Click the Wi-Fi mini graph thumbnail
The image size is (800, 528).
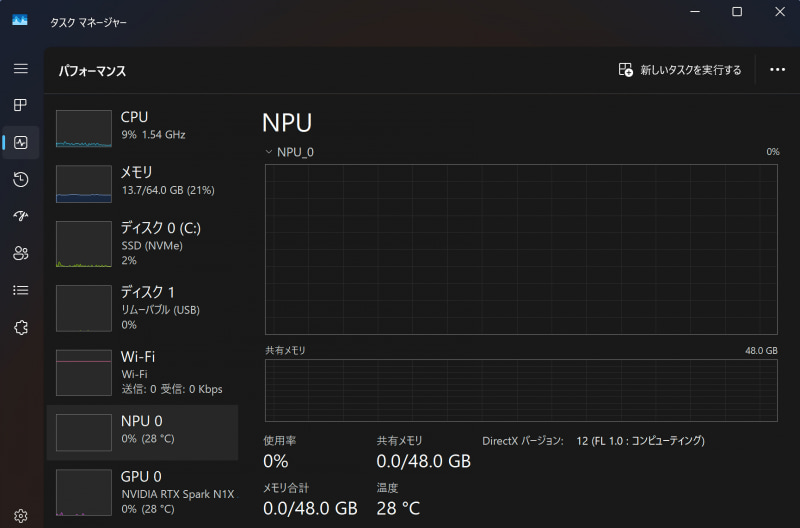tap(84, 372)
